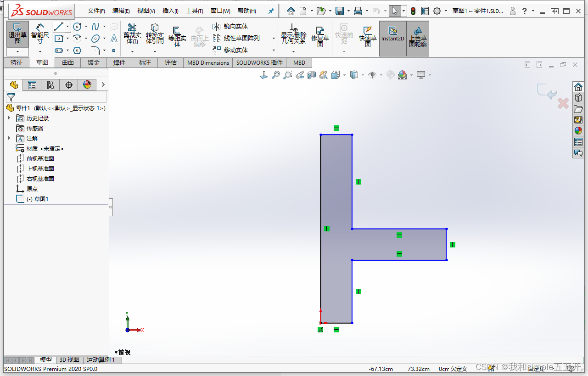Open the 插入(I) menu
Image resolution: width=588 pixels, height=376 pixels.
click(x=170, y=11)
